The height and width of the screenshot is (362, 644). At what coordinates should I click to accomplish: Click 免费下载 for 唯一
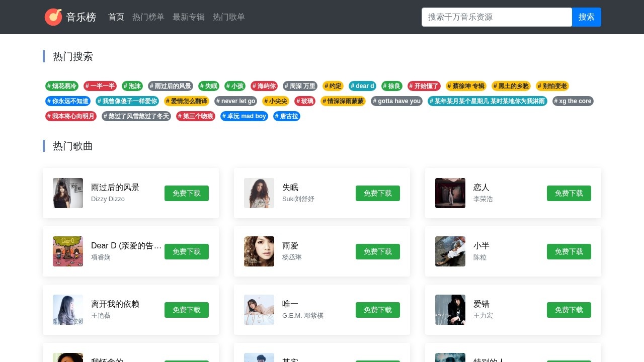click(377, 310)
